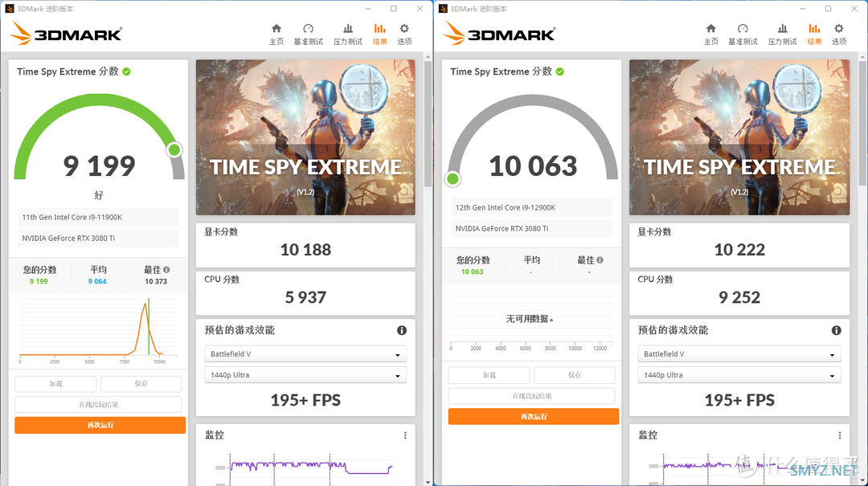
Task: Click graphics score 10 222 value
Action: (x=739, y=250)
